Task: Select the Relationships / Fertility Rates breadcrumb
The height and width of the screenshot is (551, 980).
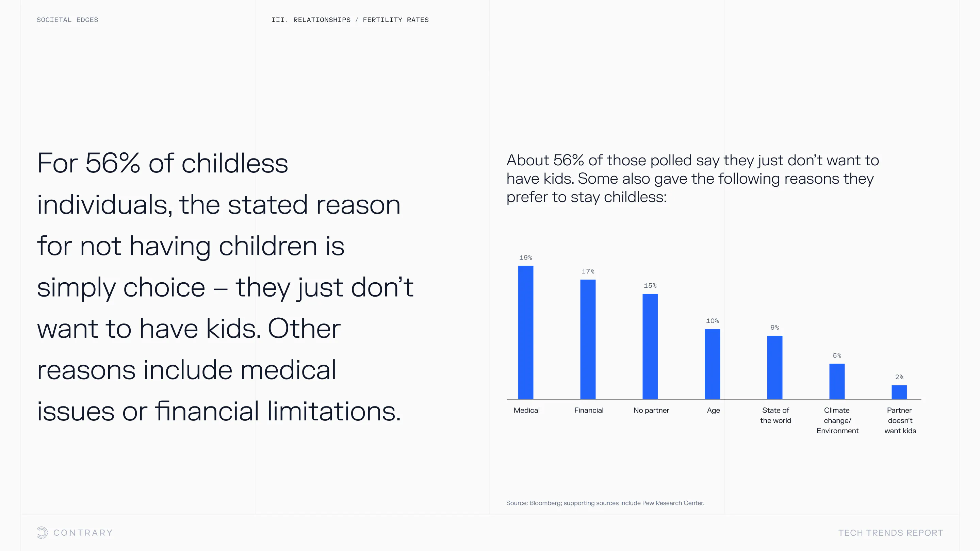Action: pos(349,20)
